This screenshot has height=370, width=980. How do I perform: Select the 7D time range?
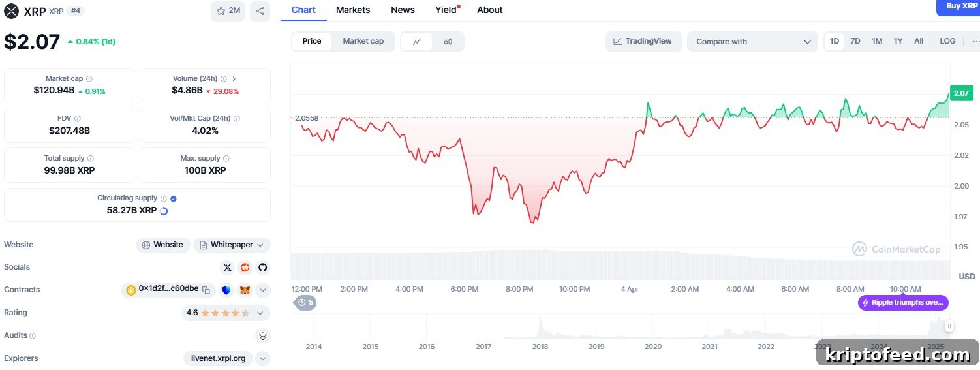pos(855,41)
